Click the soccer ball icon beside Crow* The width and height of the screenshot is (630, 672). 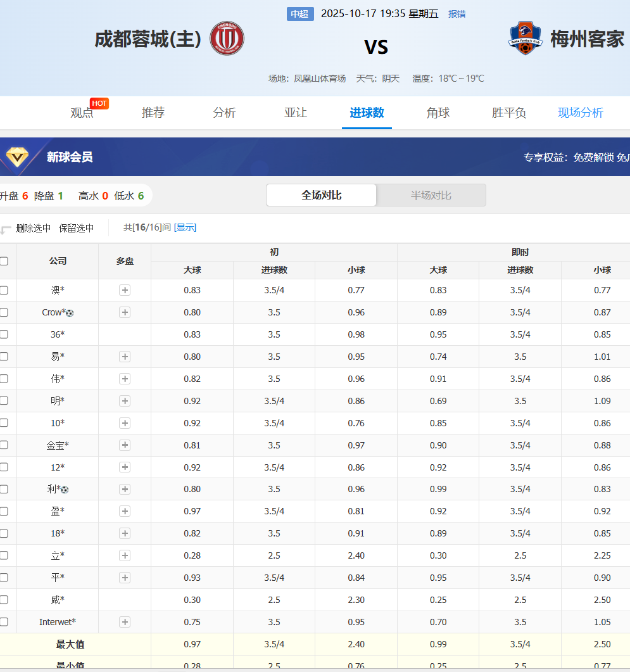coord(70,313)
